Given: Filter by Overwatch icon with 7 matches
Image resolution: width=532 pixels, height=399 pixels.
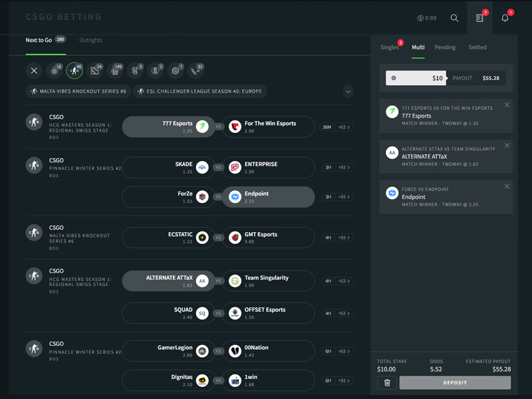Looking at the screenshot, I should 176,70.
